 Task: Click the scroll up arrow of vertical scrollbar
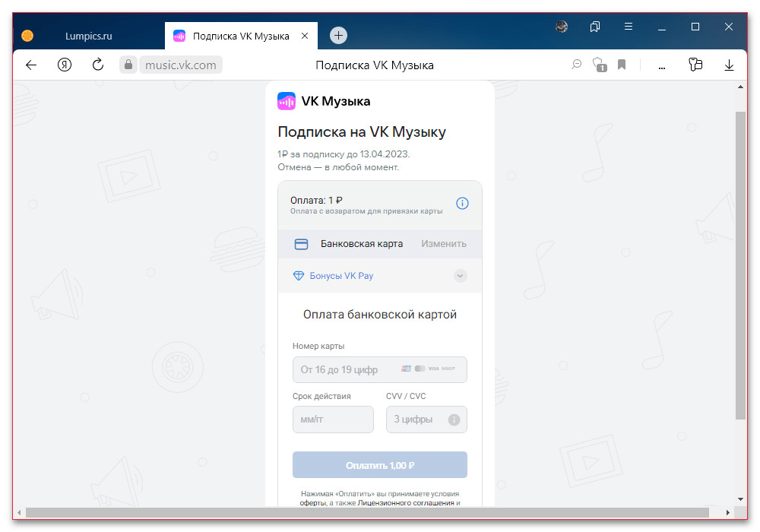[740, 87]
